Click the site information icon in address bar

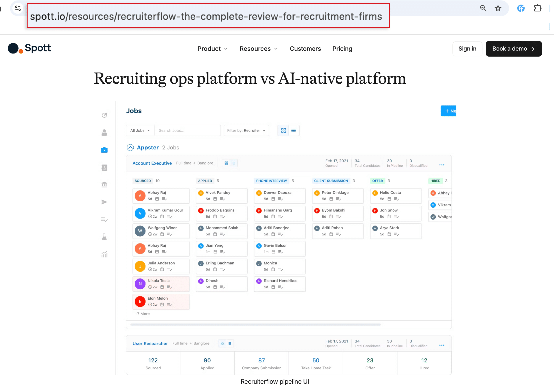[x=18, y=8]
